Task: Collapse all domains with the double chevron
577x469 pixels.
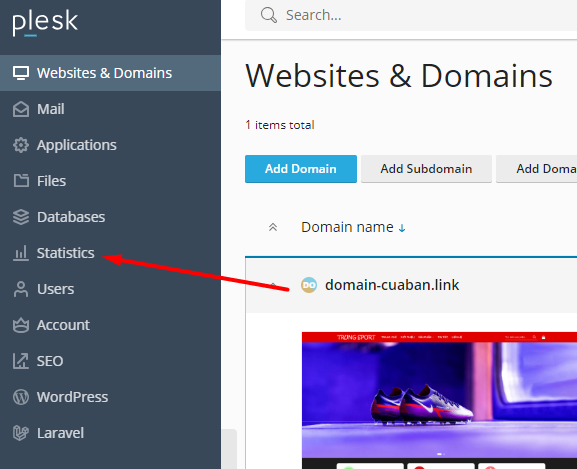Action: click(273, 227)
